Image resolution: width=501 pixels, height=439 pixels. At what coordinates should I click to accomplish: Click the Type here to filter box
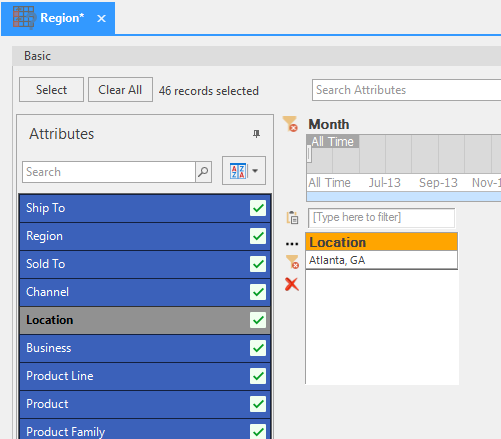tap(381, 218)
